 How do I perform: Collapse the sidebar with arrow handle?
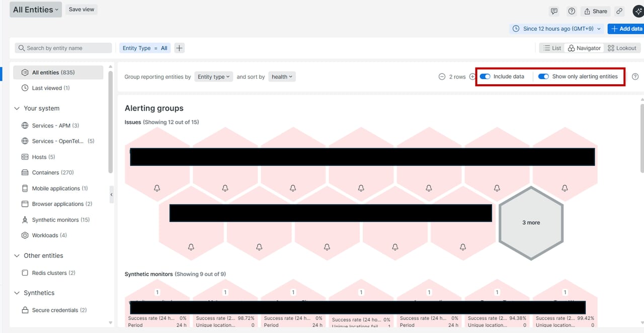coord(111,194)
